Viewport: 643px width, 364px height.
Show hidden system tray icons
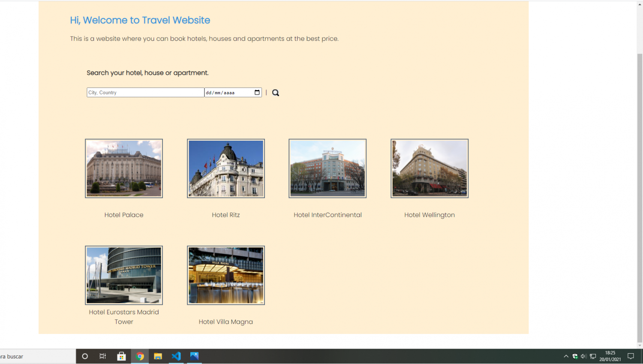click(566, 356)
